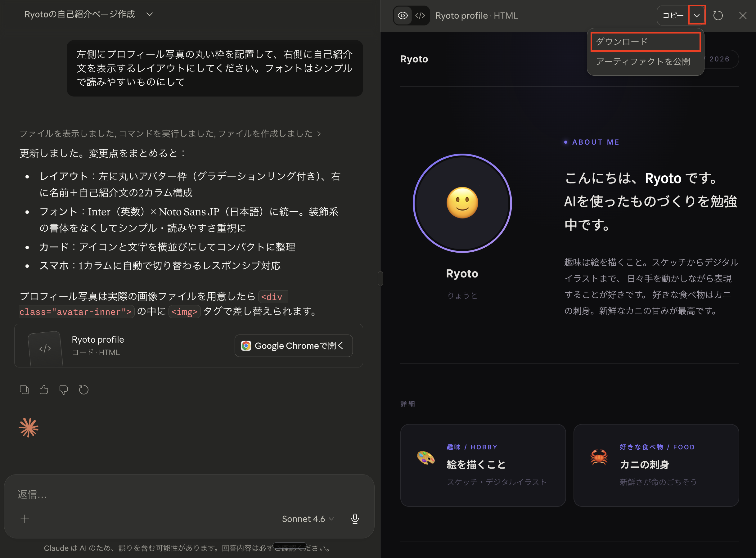
Task: Click the plus attachment icon in reply box
Action: point(25,519)
